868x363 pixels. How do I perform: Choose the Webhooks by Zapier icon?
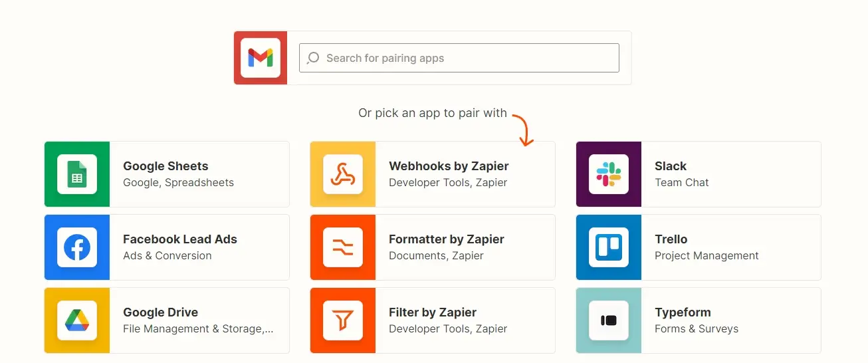click(x=343, y=174)
